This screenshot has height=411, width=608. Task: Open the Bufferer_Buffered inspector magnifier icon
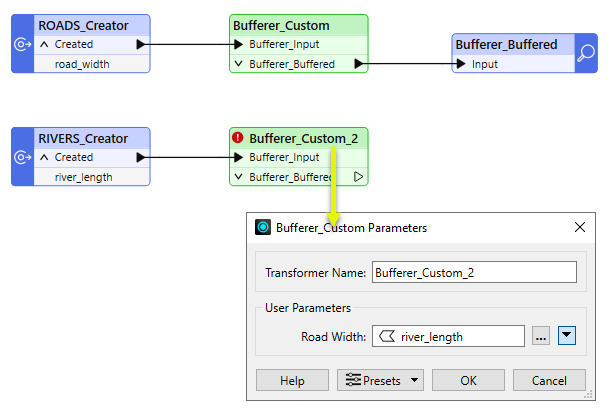pos(586,54)
